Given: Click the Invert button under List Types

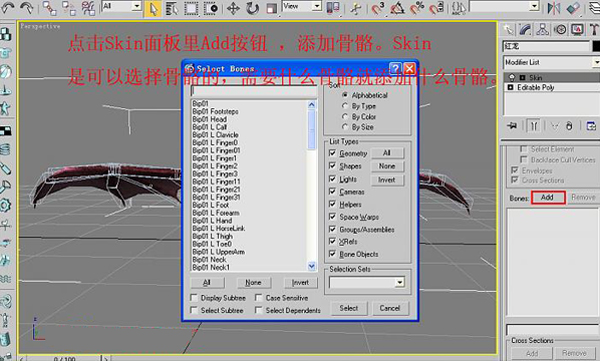Looking at the screenshot, I should 386,180.
